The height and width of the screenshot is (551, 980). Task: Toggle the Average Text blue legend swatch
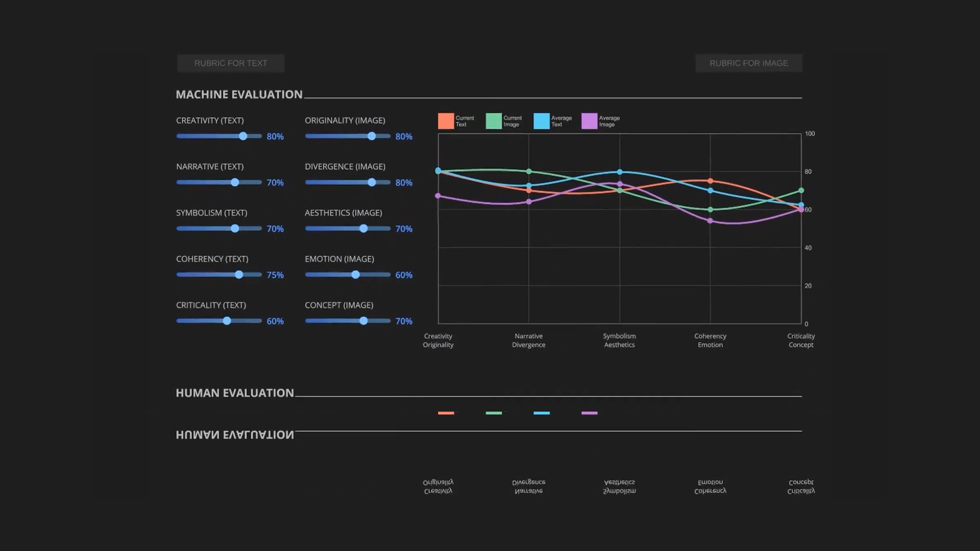pos(542,121)
